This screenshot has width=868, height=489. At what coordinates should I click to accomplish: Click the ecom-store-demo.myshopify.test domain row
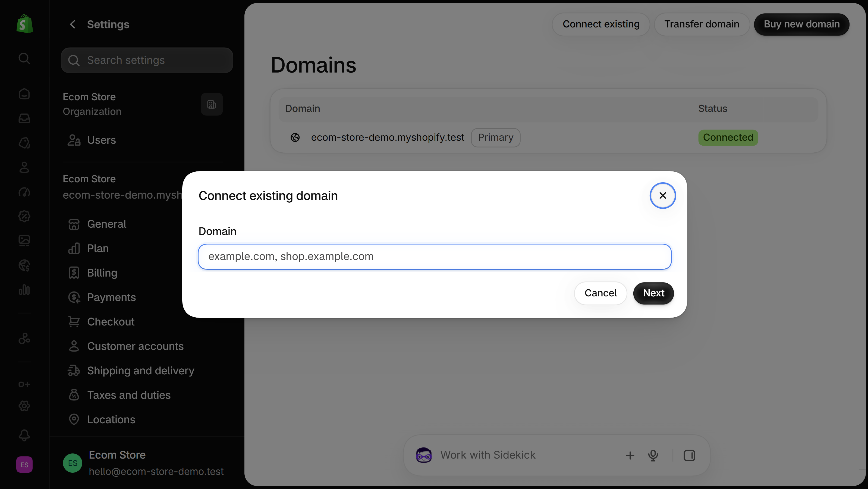click(548, 137)
